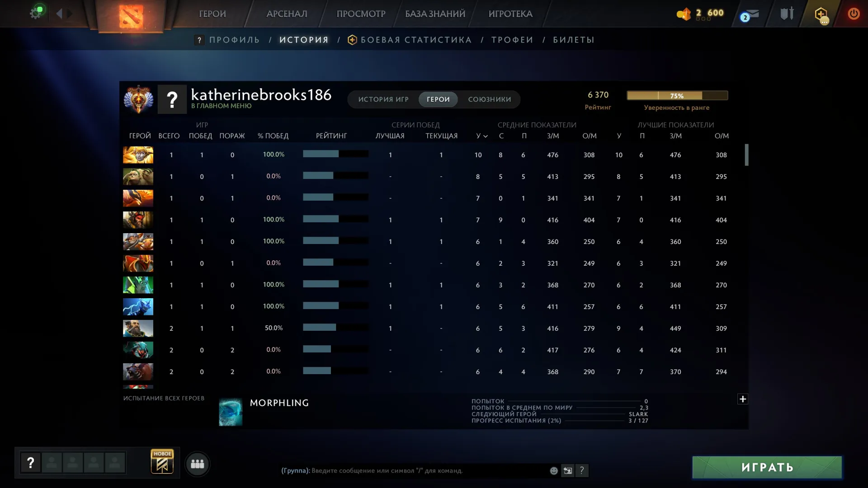The image size is (868, 488).
Task: Click the first empty party slot
Action: [52, 463]
